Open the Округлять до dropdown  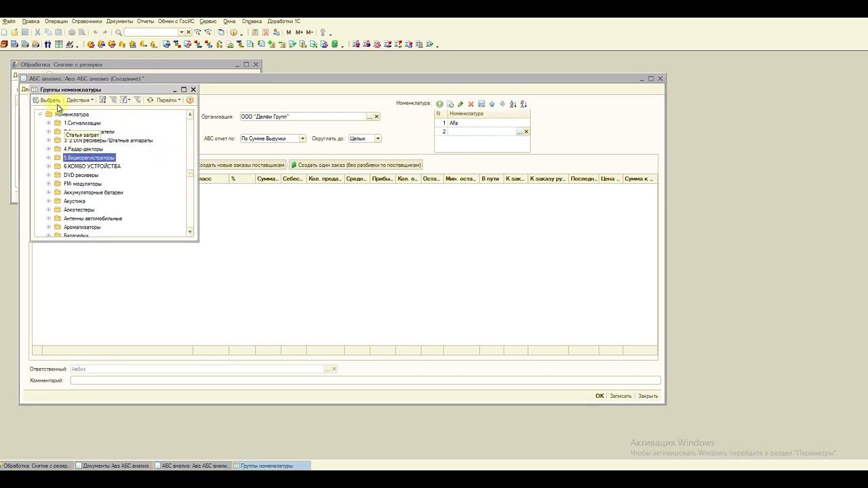tap(378, 138)
